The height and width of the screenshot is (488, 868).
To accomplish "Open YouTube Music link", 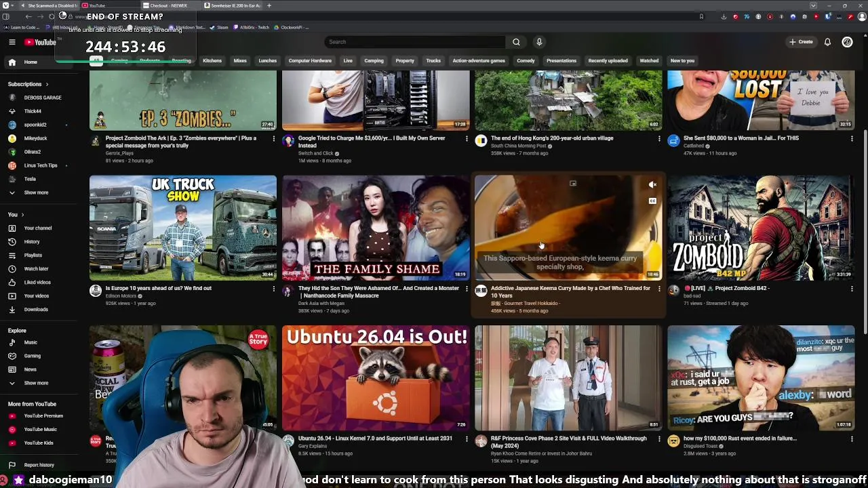I will point(40,430).
